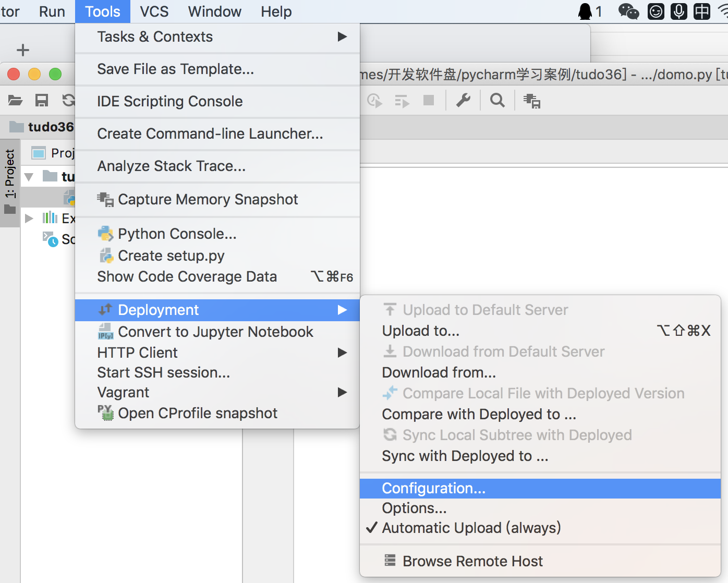The width and height of the screenshot is (728, 583).
Task: Click the magnifier search icon in toolbar
Action: [498, 100]
